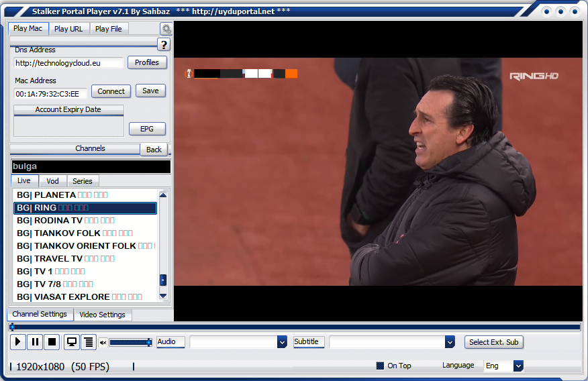The width and height of the screenshot is (588, 381).
Task: Click the Channels header button
Action: point(75,149)
